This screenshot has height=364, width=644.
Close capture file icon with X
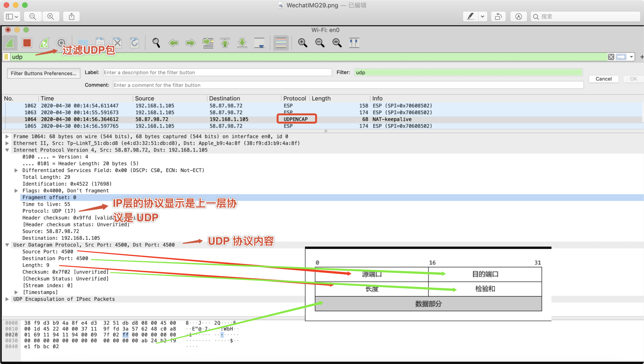coord(117,43)
